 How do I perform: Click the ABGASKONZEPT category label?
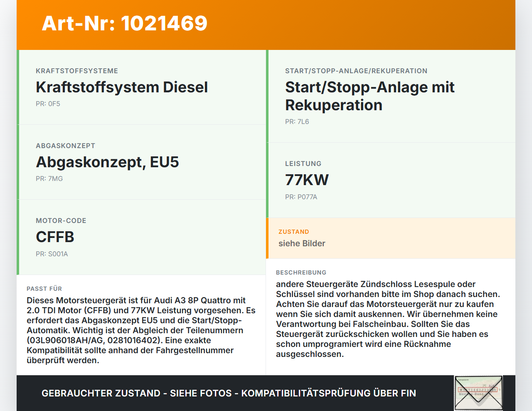[66, 146]
